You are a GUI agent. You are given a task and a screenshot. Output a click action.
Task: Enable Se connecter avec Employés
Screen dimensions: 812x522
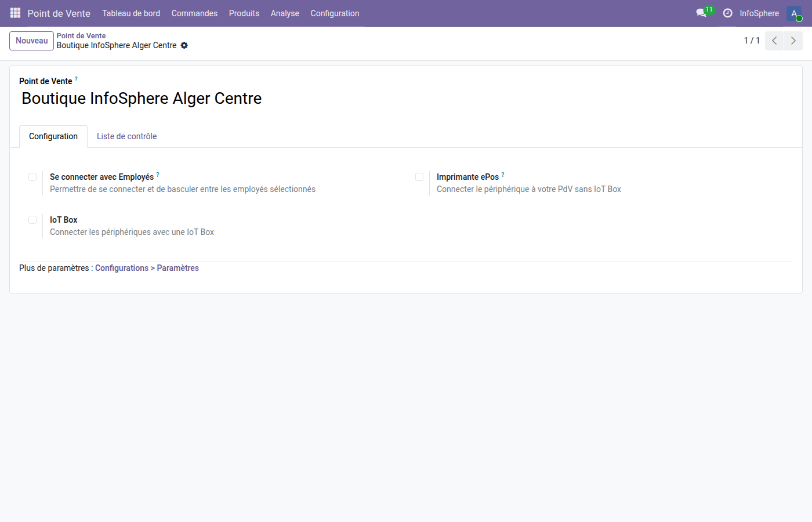click(32, 177)
